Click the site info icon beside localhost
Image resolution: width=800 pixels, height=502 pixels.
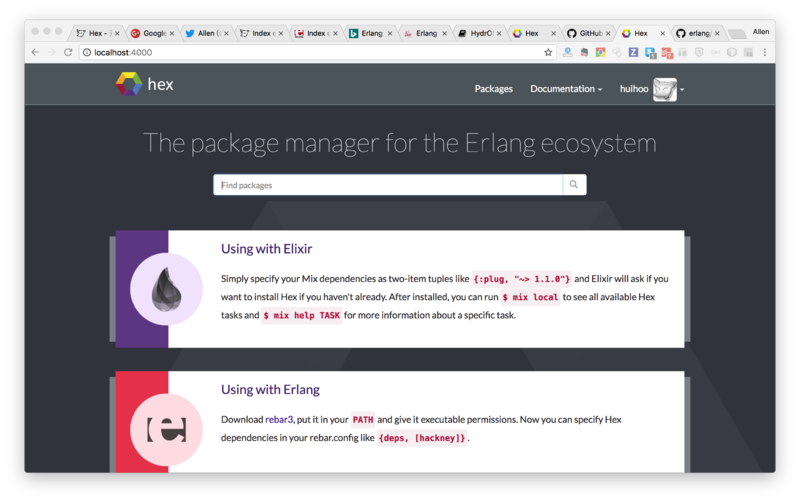coord(87,52)
